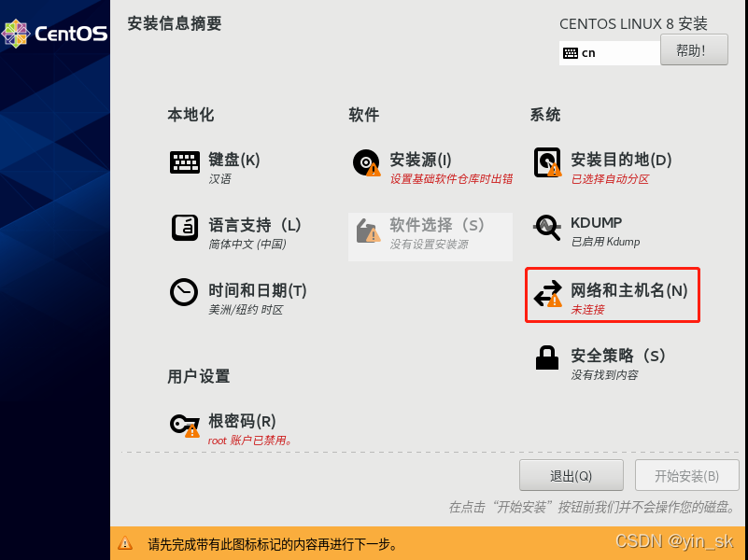Viewport: 748px width, 560px height.
Task: Click the 根密码(R) label text
Action: pos(242,421)
